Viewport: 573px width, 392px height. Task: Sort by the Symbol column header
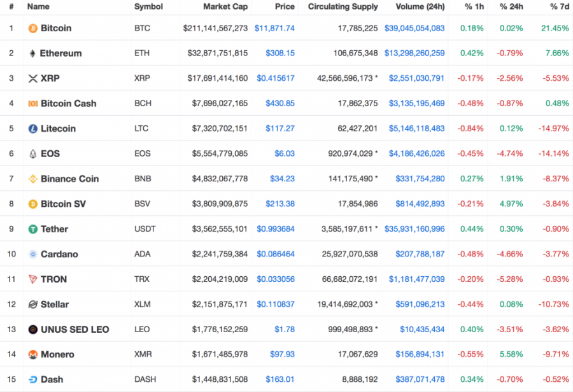[148, 6]
